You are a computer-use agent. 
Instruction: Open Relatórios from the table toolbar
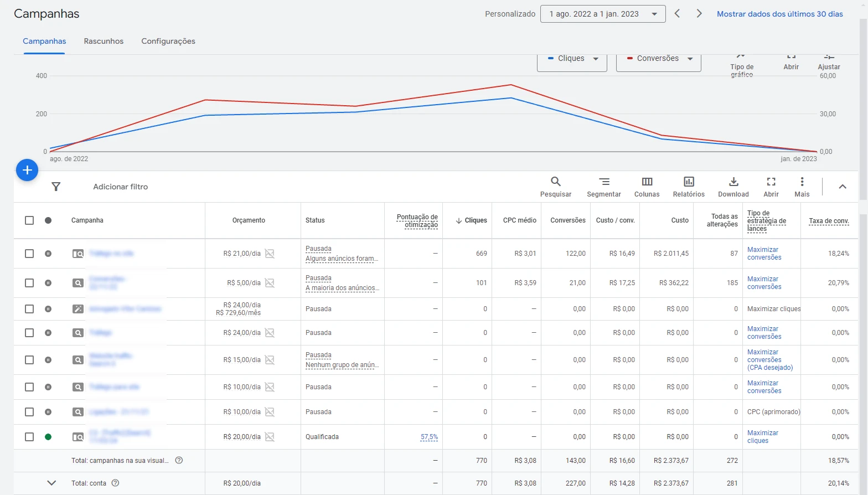click(x=689, y=182)
